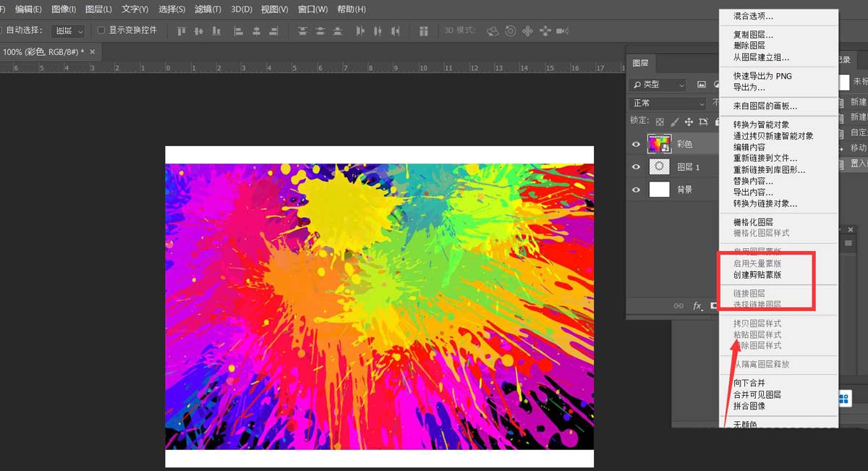This screenshot has width=868, height=471.
Task: Open the 正常 blend mode dropdown
Action: (666, 103)
